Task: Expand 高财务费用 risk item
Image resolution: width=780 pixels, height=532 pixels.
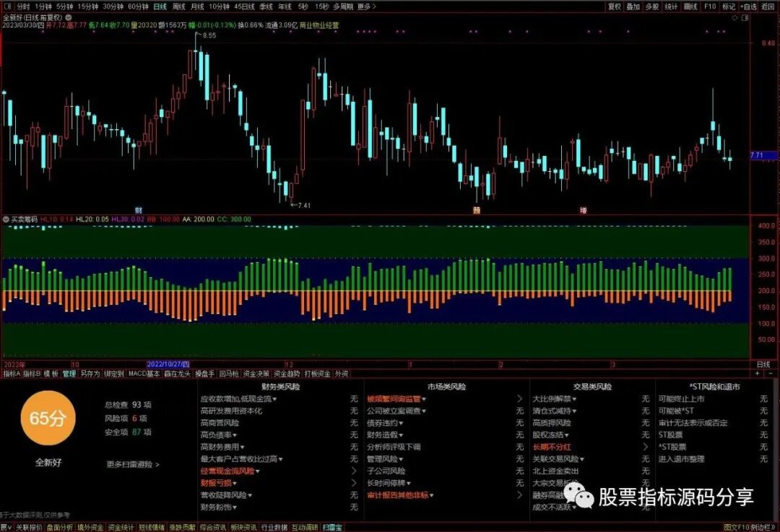Action: [222, 447]
